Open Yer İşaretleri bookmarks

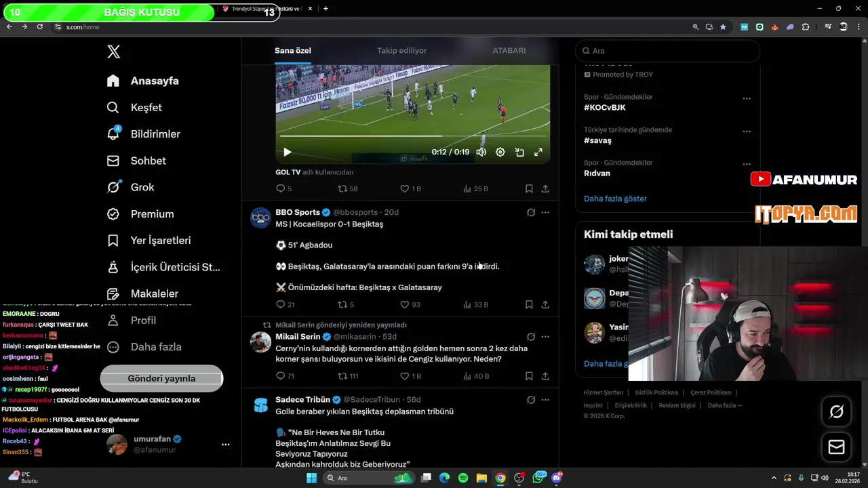pyautogui.click(x=149, y=240)
